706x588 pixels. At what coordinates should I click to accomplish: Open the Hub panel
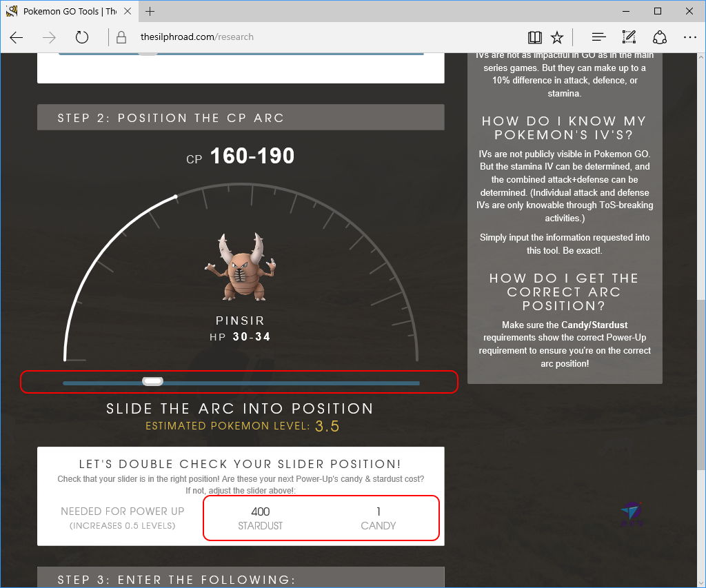599,37
